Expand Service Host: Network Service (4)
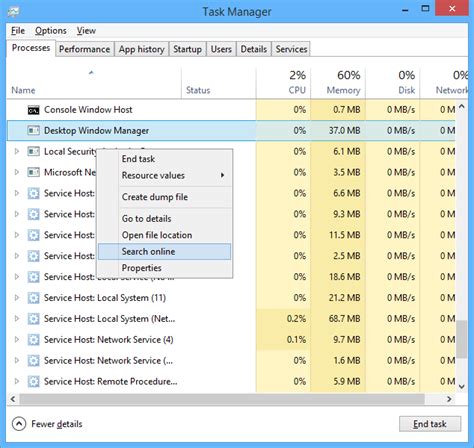 coord(16,340)
